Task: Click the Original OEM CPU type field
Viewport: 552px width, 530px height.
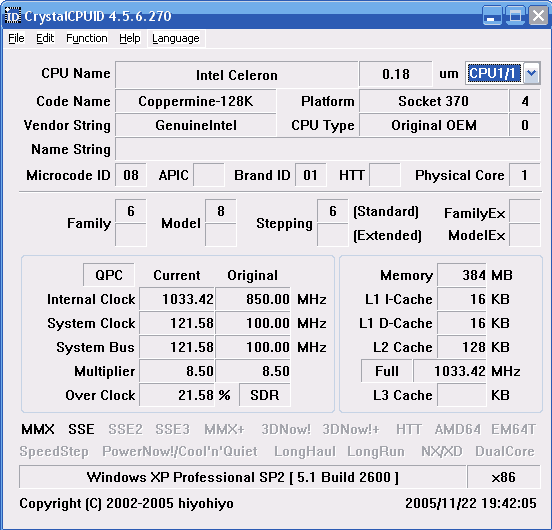Action: click(x=434, y=125)
